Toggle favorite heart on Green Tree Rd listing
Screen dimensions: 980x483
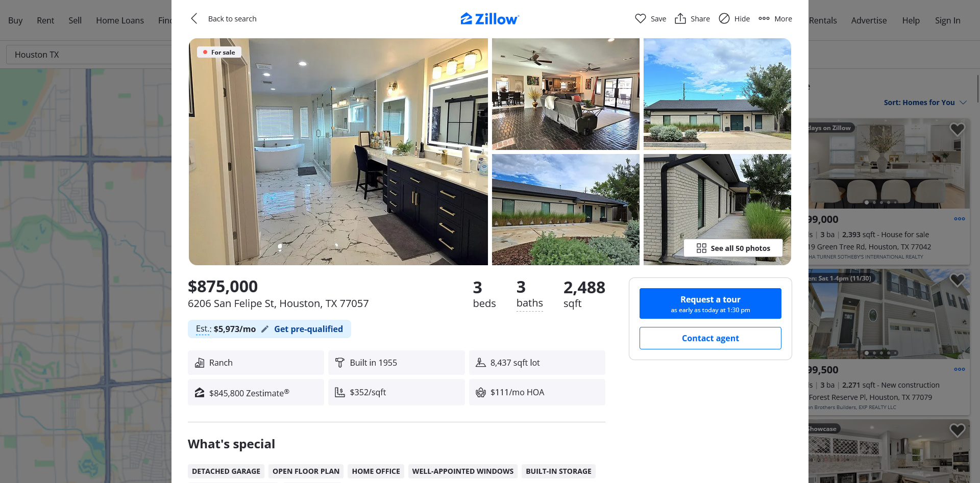pos(957,129)
